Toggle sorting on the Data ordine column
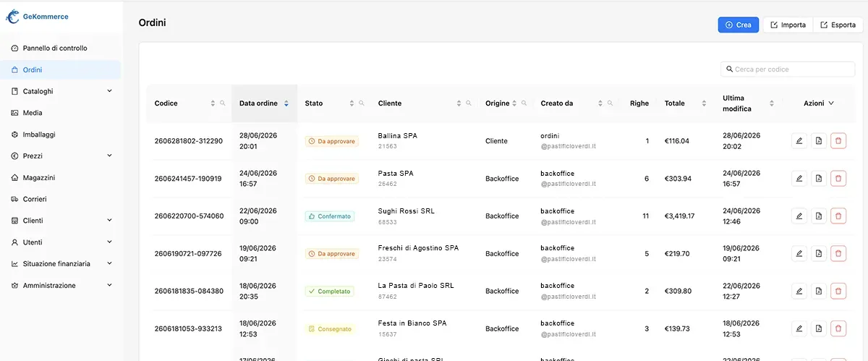 point(286,103)
